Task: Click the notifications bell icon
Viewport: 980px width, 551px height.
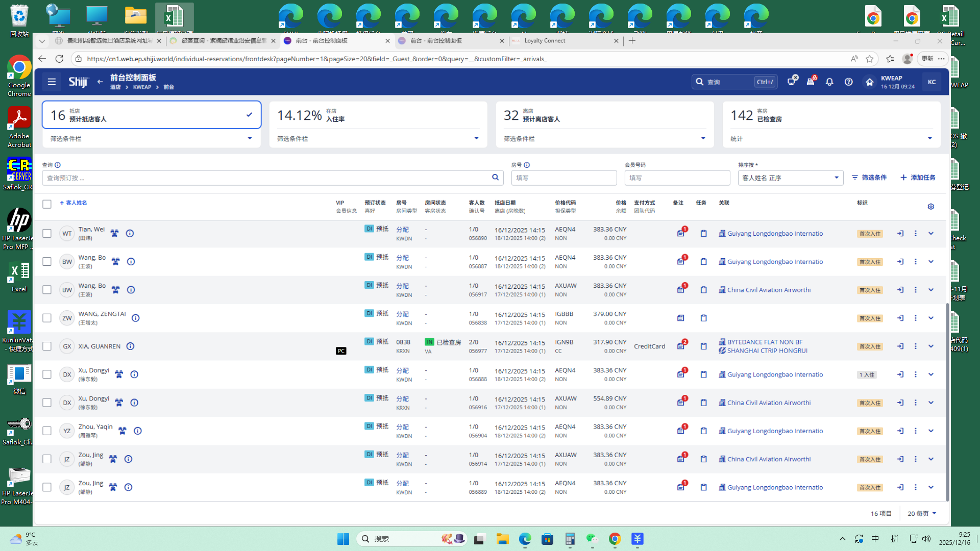Action: 829,82
